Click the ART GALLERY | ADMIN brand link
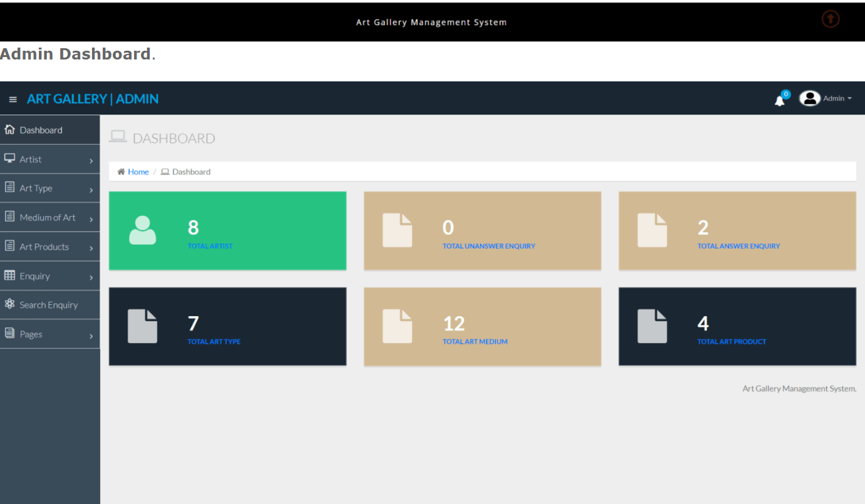The width and height of the screenshot is (865, 504). click(x=93, y=98)
